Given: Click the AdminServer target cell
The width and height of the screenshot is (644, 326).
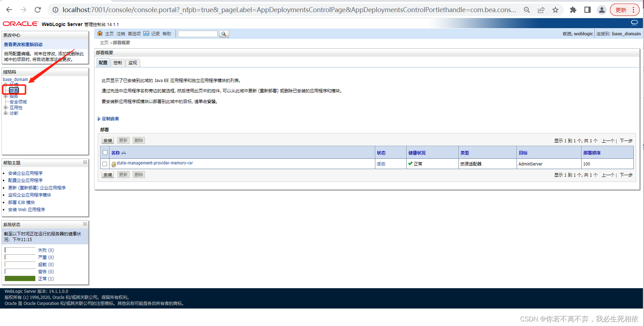Looking at the screenshot, I should pyautogui.click(x=531, y=164).
